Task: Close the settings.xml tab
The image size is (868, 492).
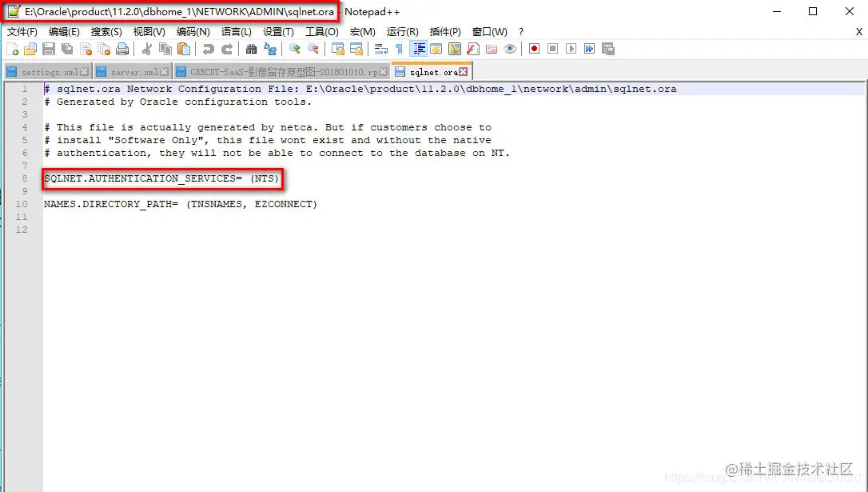Action: click(84, 72)
